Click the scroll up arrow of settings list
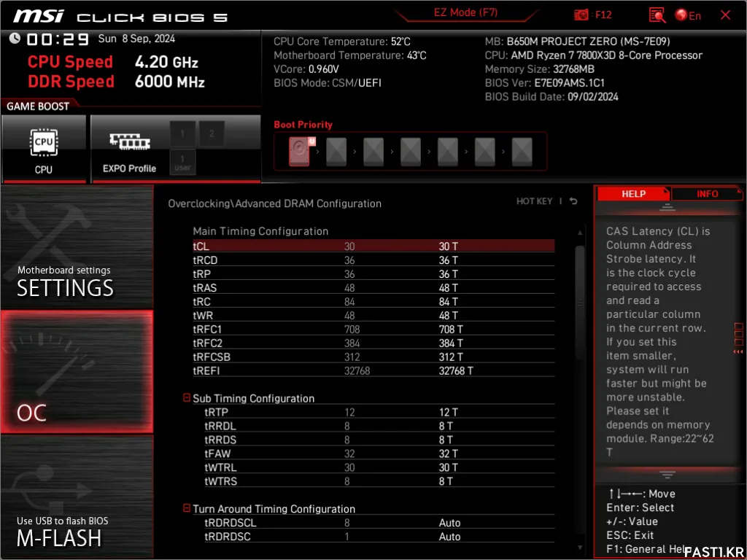The height and width of the screenshot is (560, 747). tap(580, 233)
